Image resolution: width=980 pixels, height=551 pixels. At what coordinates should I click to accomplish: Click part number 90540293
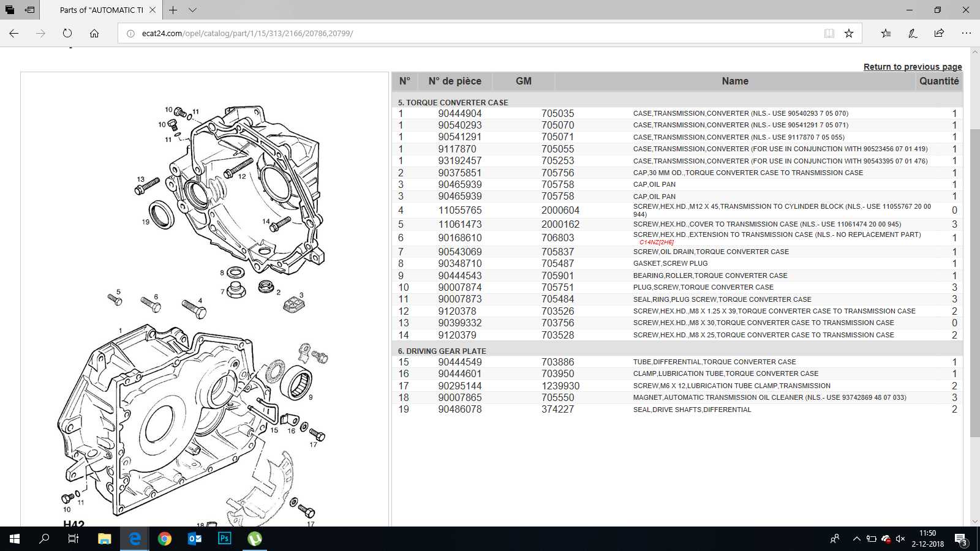[460, 125]
